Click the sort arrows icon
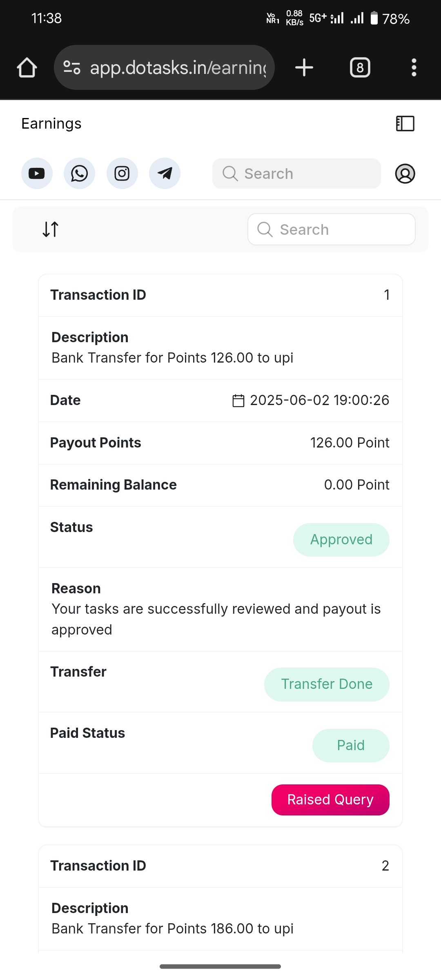This screenshot has width=441, height=980. [51, 229]
